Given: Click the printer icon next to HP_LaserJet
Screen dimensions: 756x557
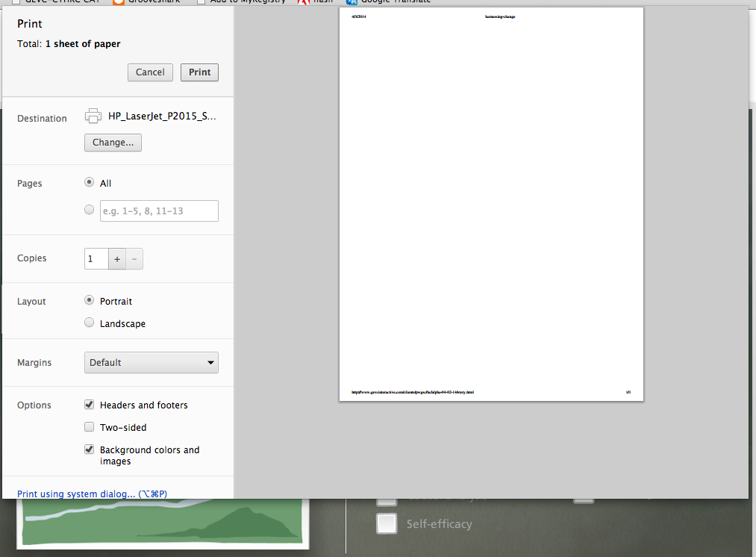Looking at the screenshot, I should pos(93,116).
